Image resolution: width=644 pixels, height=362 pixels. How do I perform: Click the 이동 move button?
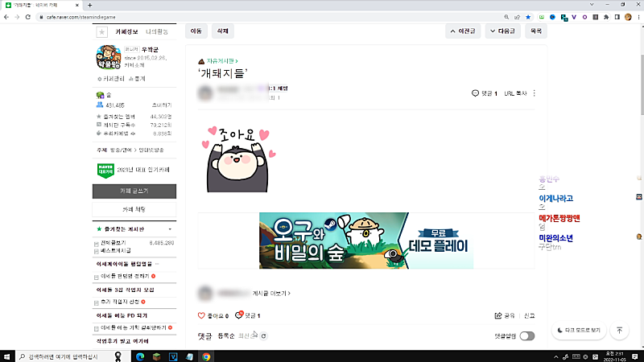pyautogui.click(x=196, y=31)
